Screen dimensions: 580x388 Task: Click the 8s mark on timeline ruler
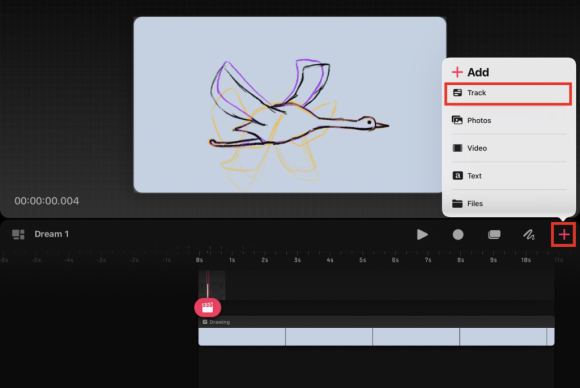(x=461, y=260)
